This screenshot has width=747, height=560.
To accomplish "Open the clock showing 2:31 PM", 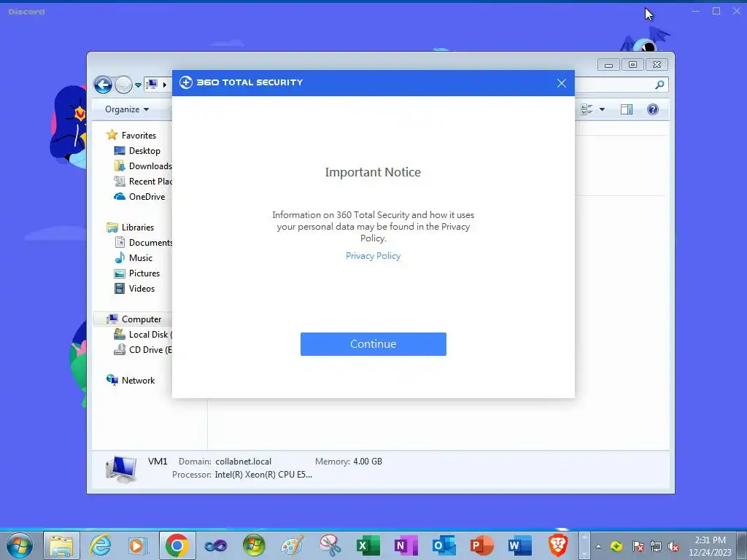I will click(710, 546).
